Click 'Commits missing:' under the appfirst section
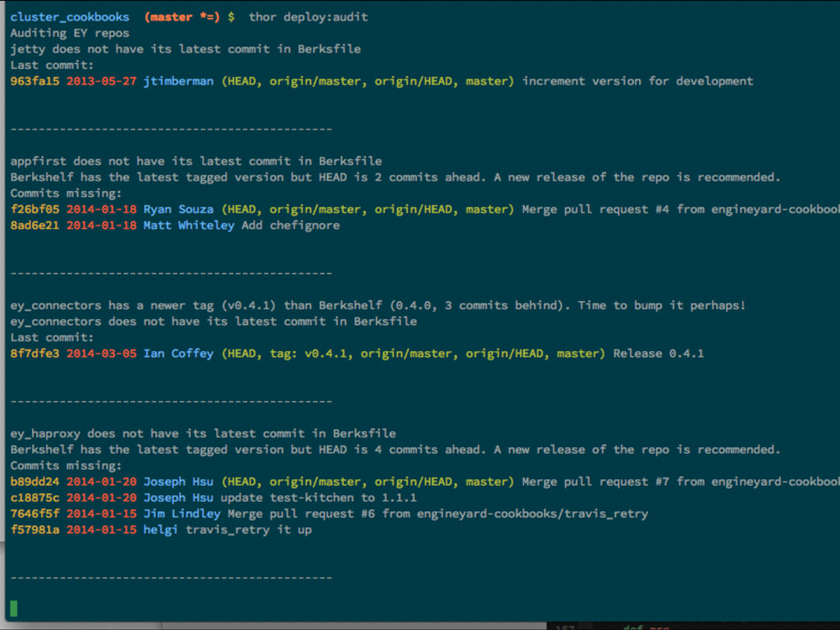The width and height of the screenshot is (840, 630). [x=66, y=194]
